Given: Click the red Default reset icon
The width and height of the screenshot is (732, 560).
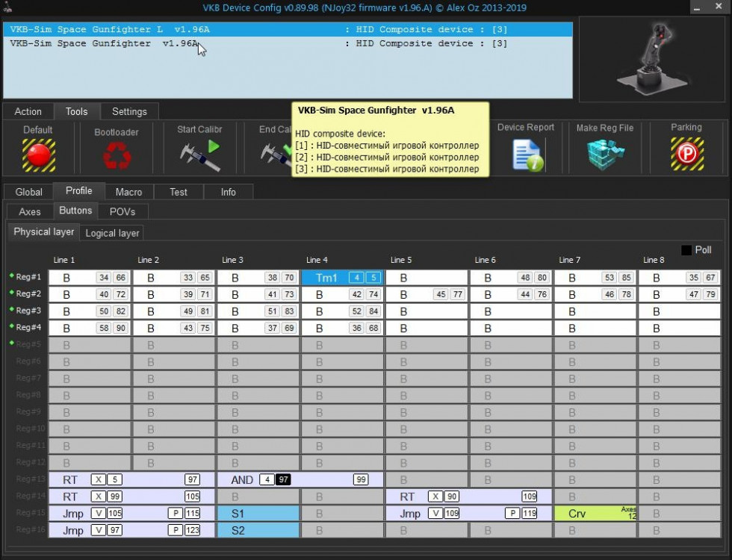Looking at the screenshot, I should click(38, 155).
